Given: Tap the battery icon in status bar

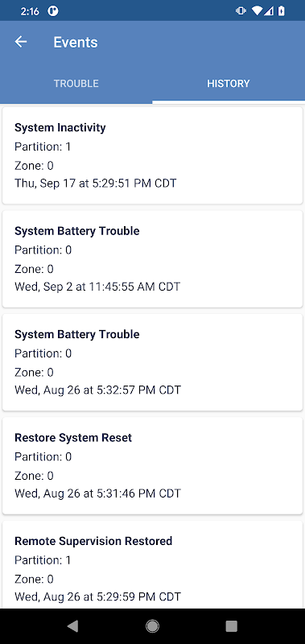Looking at the screenshot, I should [x=281, y=11].
